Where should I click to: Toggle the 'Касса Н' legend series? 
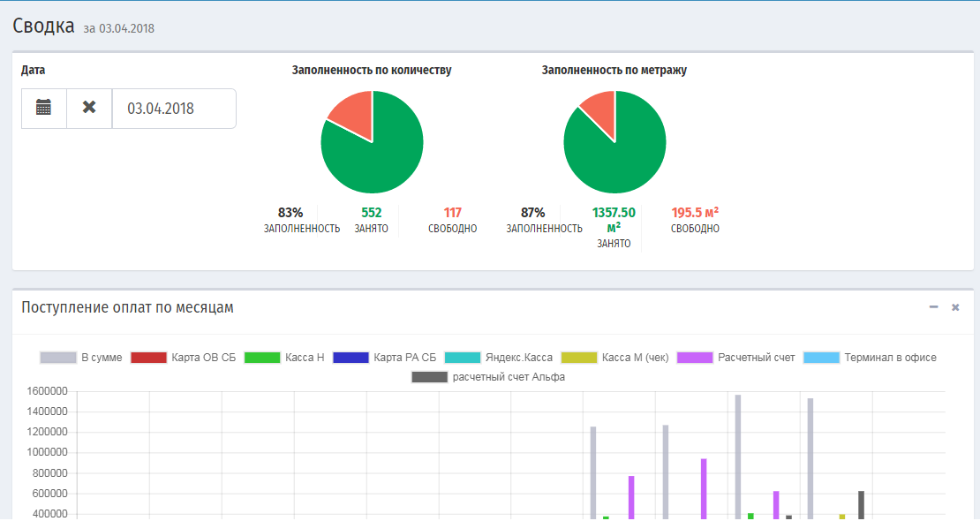tap(284, 358)
